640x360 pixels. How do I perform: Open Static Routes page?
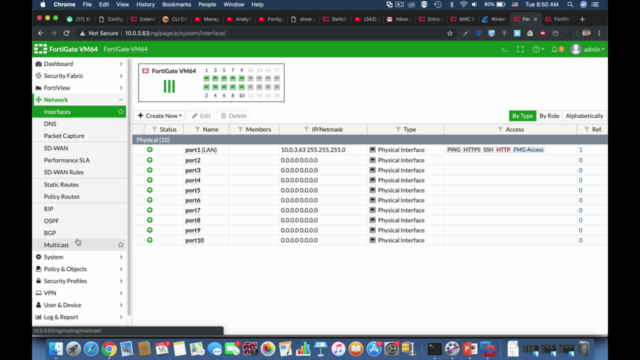[x=79, y=184]
